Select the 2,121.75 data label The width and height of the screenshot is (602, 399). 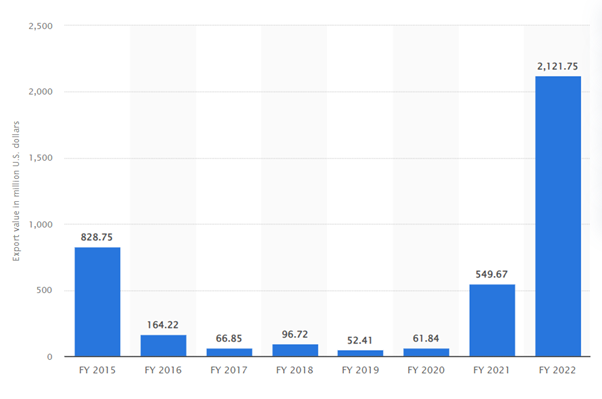pos(557,66)
